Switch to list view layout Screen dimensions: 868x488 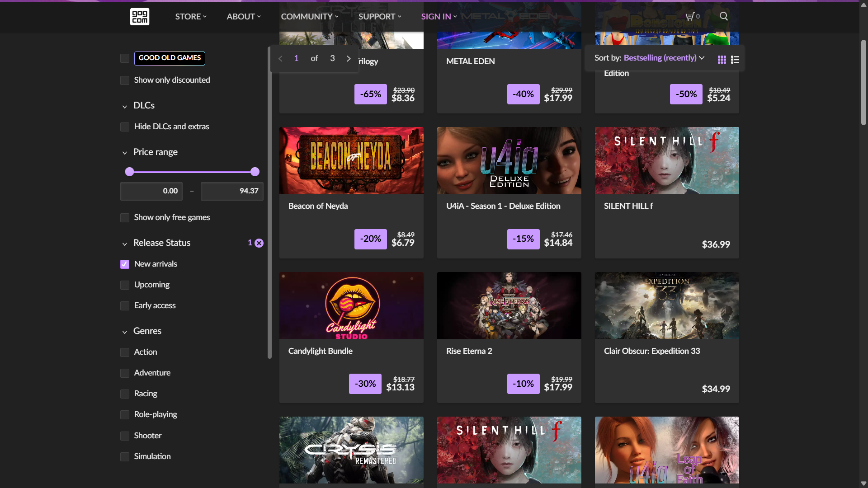(735, 60)
